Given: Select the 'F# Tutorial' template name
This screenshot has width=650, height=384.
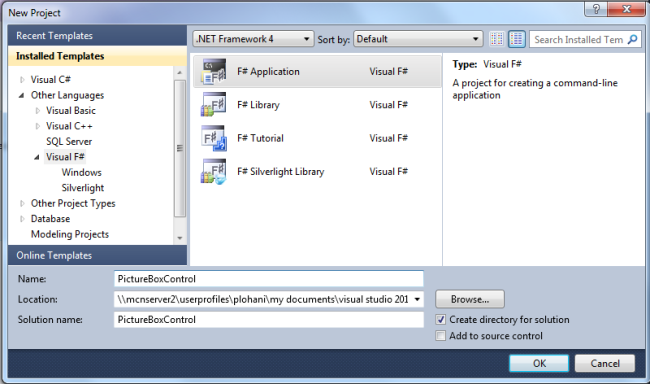Looking at the screenshot, I should 260,138.
